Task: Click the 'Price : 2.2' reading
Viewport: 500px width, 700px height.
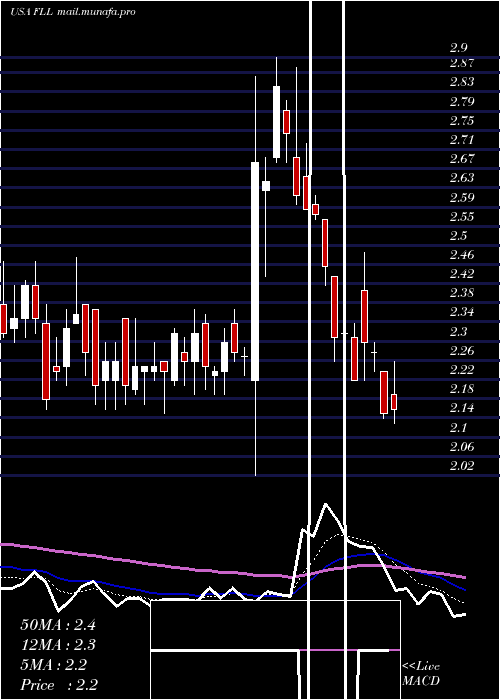Action: (x=59, y=685)
